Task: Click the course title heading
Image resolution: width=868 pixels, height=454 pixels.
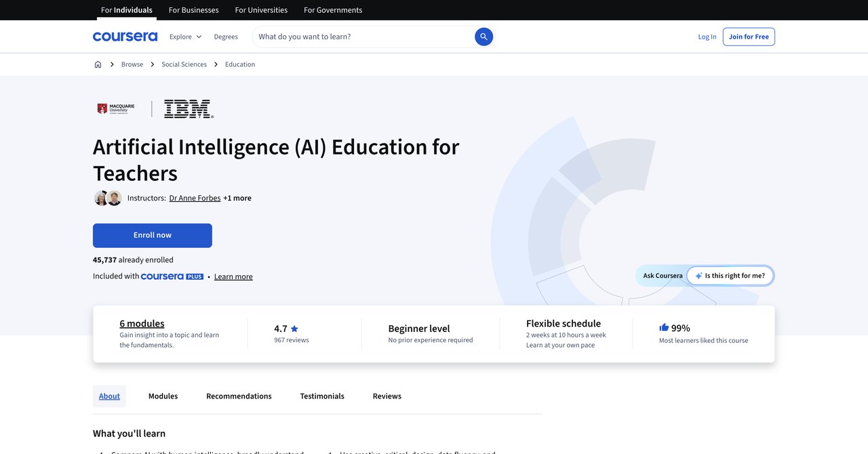Action: pyautogui.click(x=276, y=160)
